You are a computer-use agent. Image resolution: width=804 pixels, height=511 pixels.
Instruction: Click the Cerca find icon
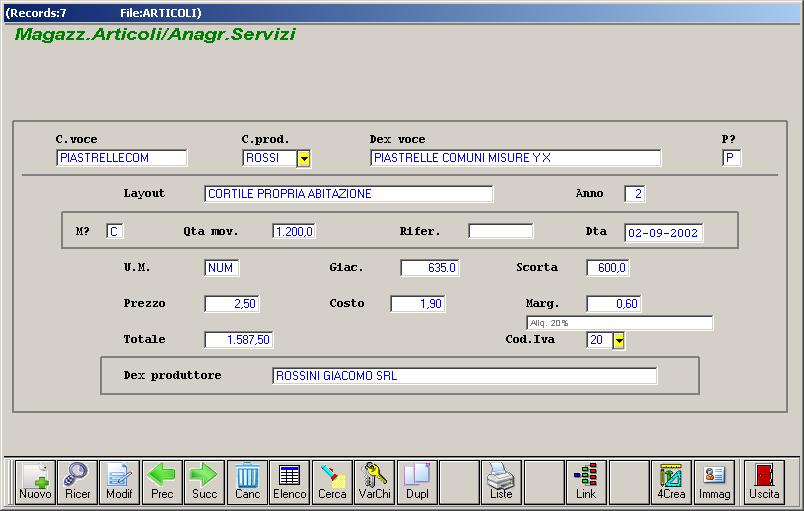click(332, 481)
